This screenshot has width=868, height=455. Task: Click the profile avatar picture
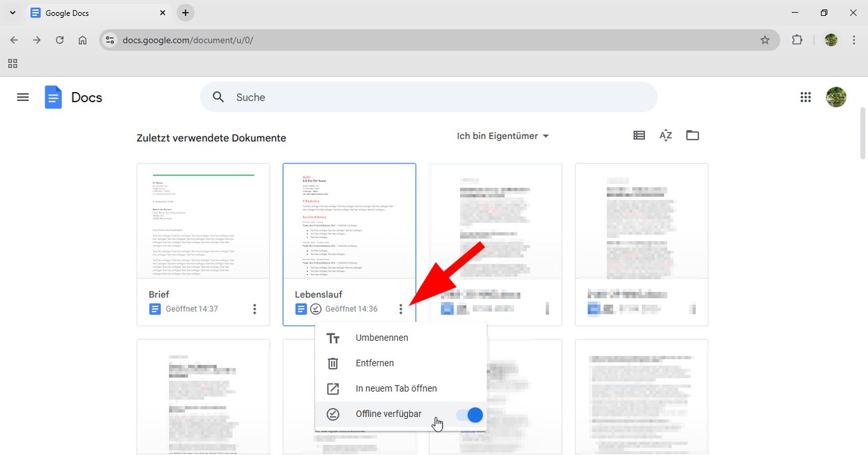(x=835, y=97)
